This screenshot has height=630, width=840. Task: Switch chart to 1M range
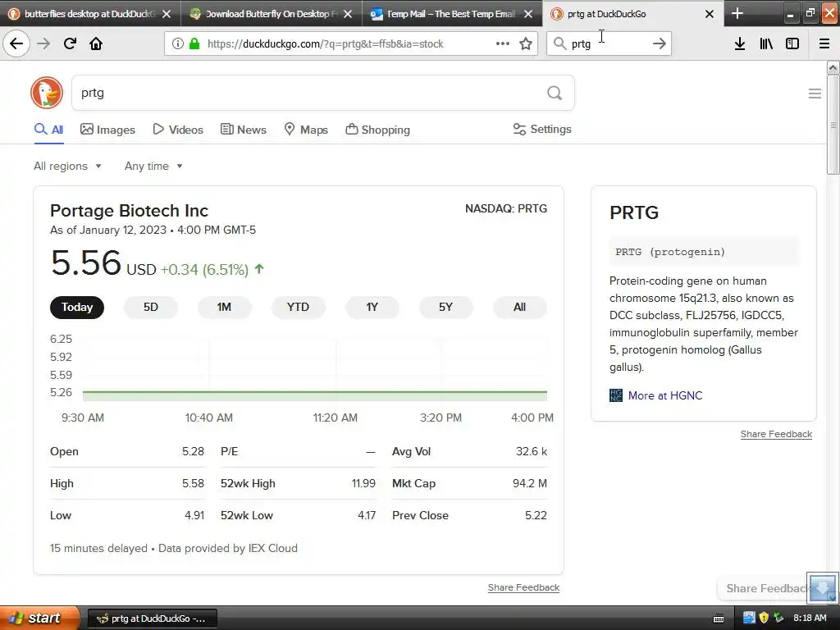(x=224, y=307)
